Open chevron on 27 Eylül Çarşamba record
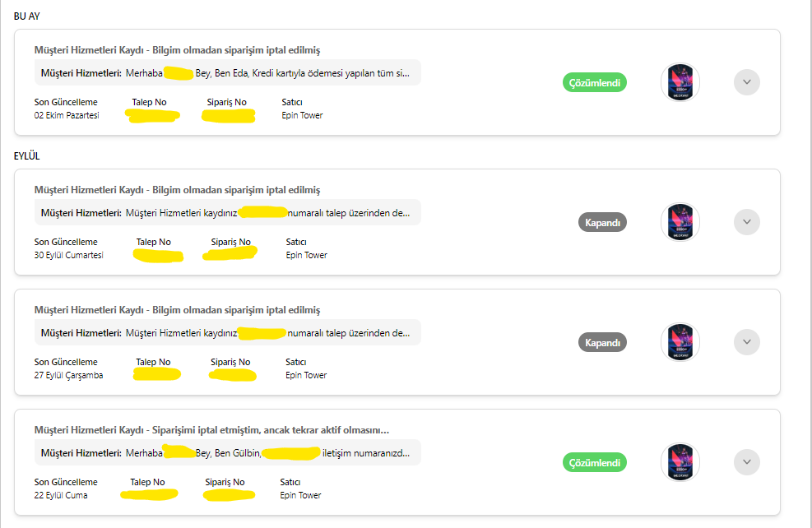This screenshot has width=812, height=528. coord(746,342)
